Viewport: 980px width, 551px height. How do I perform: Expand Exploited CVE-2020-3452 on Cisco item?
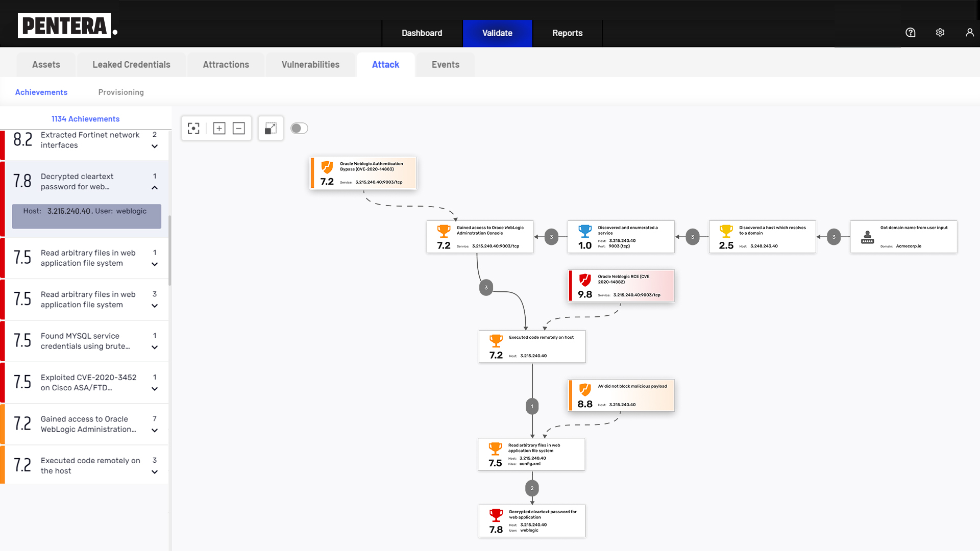[x=155, y=389]
